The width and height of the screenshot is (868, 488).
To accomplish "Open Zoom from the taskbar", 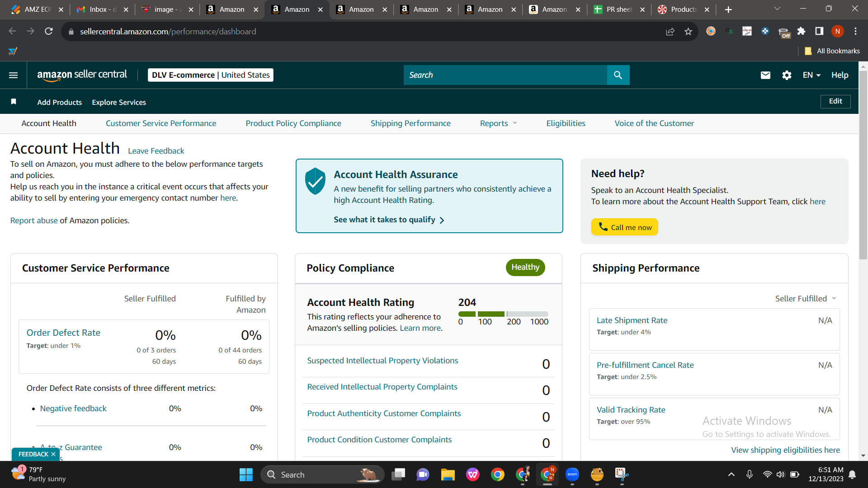I will [572, 474].
